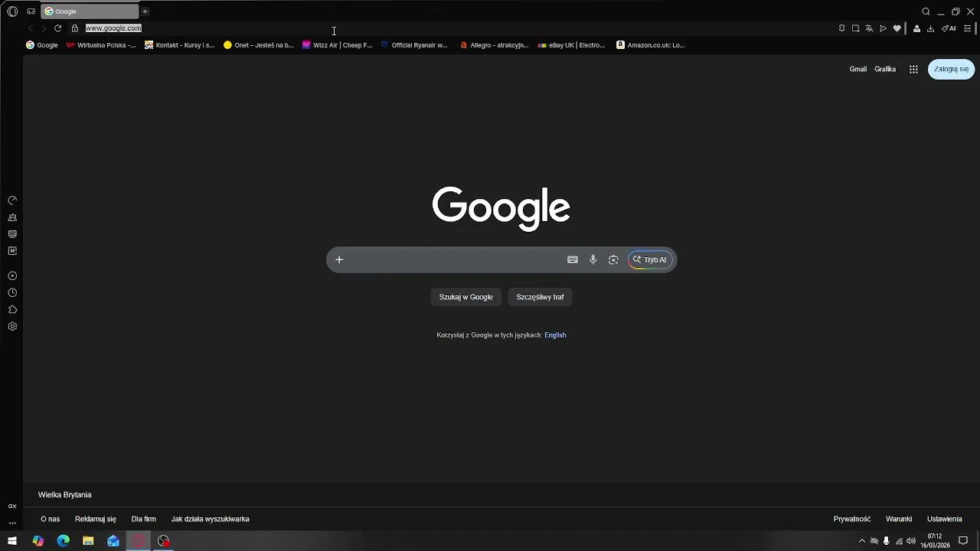Open the O nas footer link
The height and width of the screenshot is (551, 980).
(x=51, y=519)
